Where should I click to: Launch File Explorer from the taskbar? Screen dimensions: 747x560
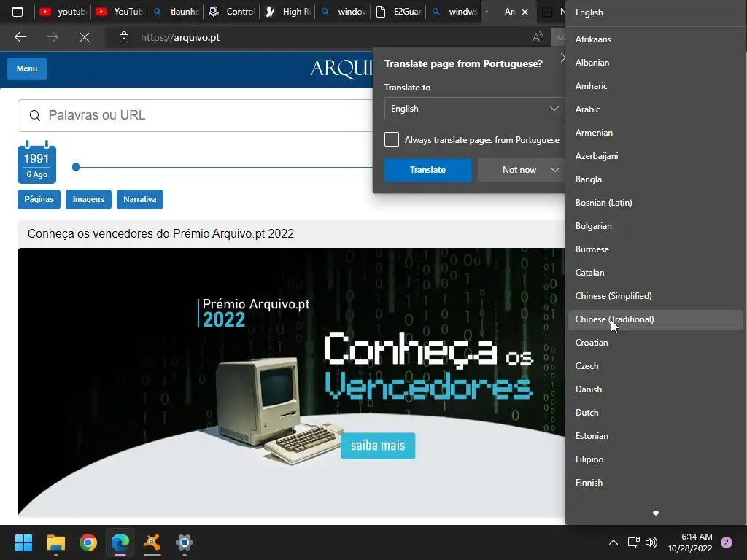pyautogui.click(x=55, y=542)
